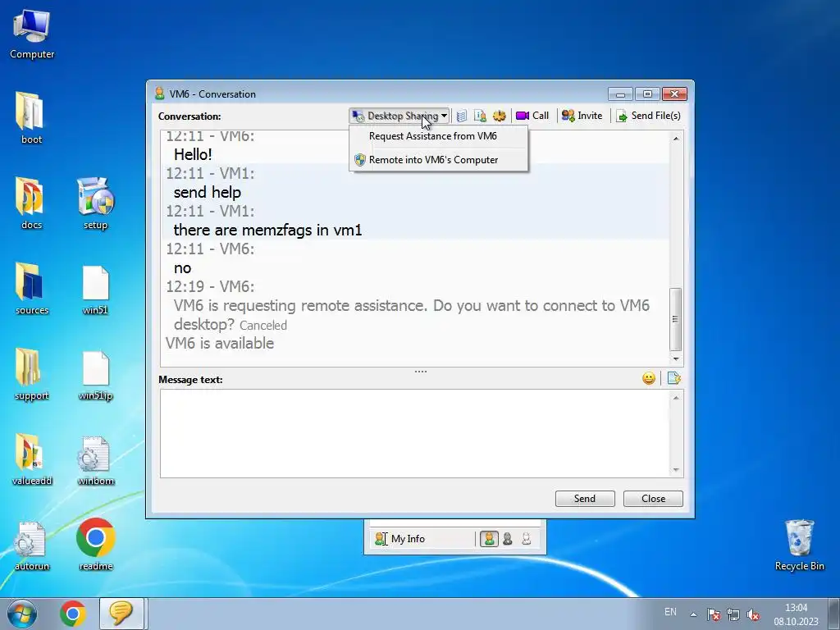Click the Canceled label in conversation
Screen dimensions: 840x630
[263, 326]
